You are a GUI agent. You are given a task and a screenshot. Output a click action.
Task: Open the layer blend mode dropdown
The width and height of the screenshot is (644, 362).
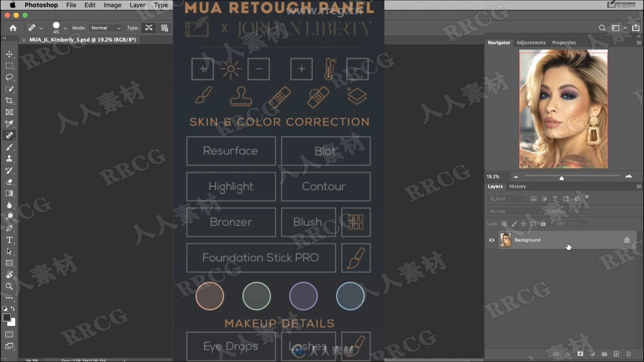[515, 211]
